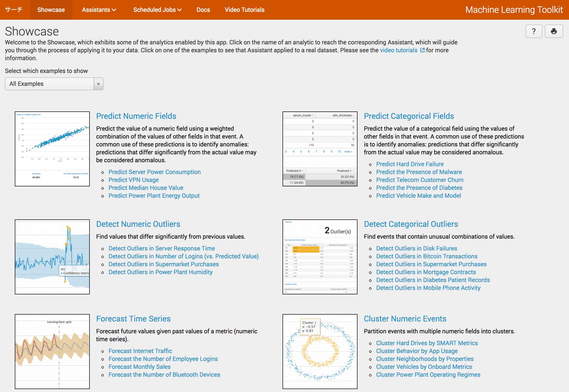Select the Showcase navigation tab
Screen dimensions: 569x392
click(51, 10)
